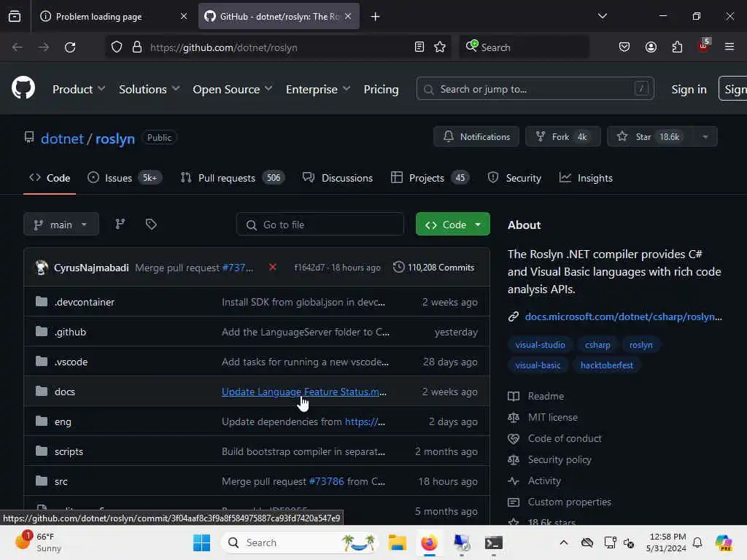Open Security policy link

[x=560, y=459]
